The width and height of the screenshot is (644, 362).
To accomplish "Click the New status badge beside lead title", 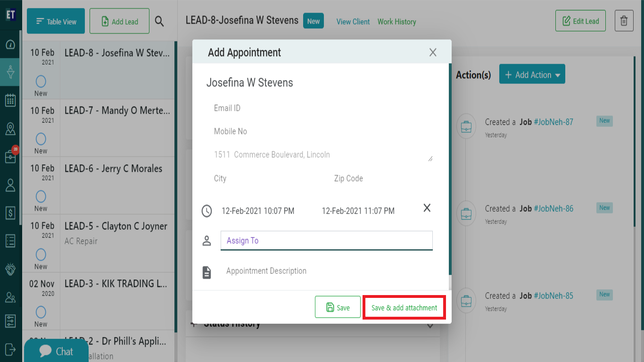I will [x=314, y=21].
